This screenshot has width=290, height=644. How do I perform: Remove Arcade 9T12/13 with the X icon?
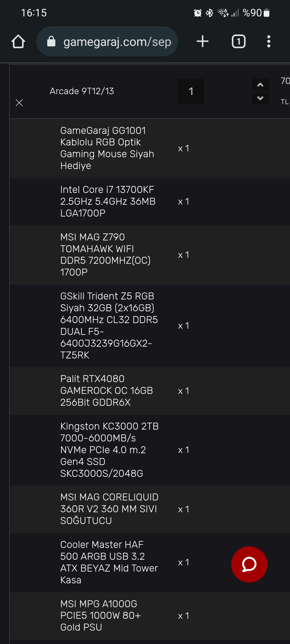pyautogui.click(x=19, y=103)
